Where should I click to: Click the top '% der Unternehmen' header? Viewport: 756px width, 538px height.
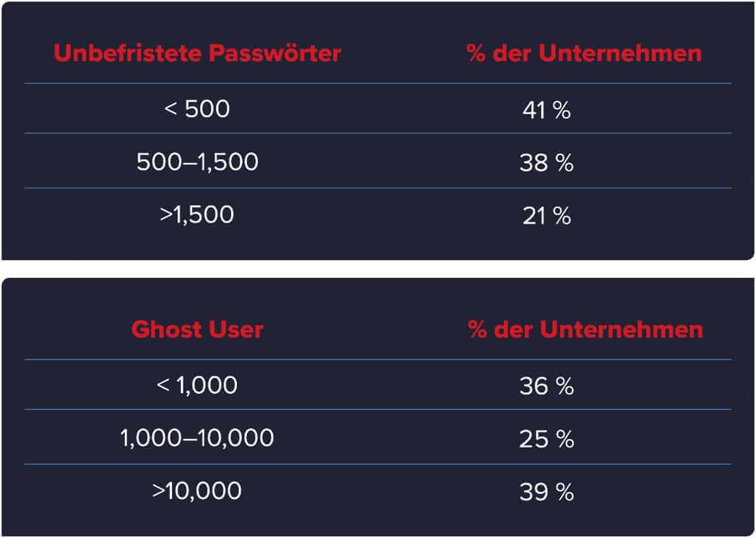point(585,54)
